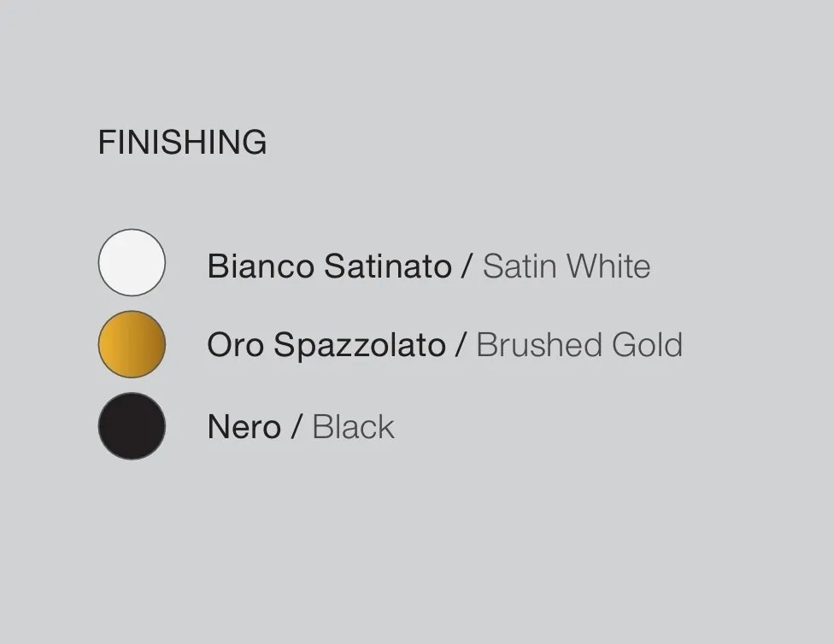Click the gray Black label text

point(353,426)
